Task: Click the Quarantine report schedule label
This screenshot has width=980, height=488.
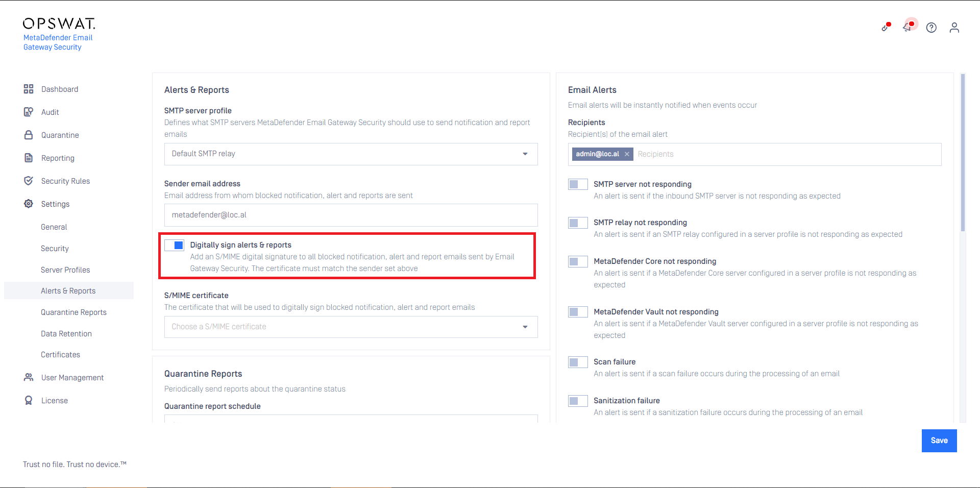Action: [212, 406]
